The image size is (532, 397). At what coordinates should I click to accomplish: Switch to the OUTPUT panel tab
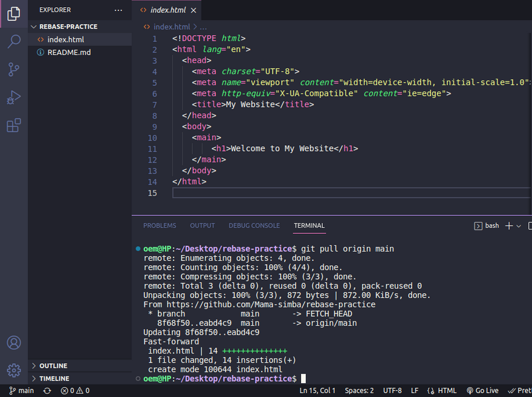pos(202,225)
